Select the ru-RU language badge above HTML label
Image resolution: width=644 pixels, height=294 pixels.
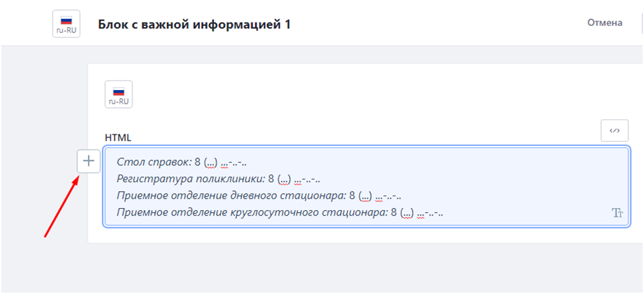coord(118,94)
